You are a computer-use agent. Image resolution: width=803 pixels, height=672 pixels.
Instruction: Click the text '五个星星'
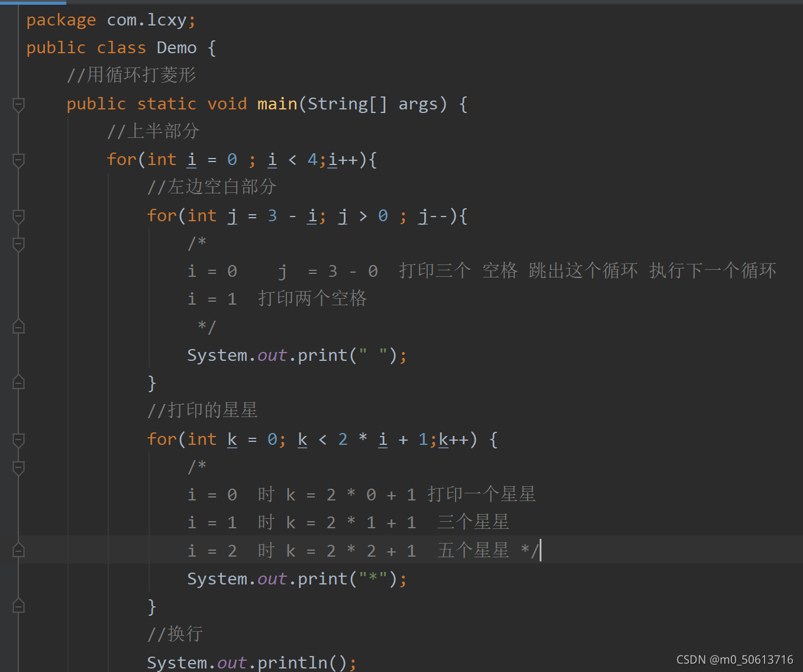(x=473, y=551)
